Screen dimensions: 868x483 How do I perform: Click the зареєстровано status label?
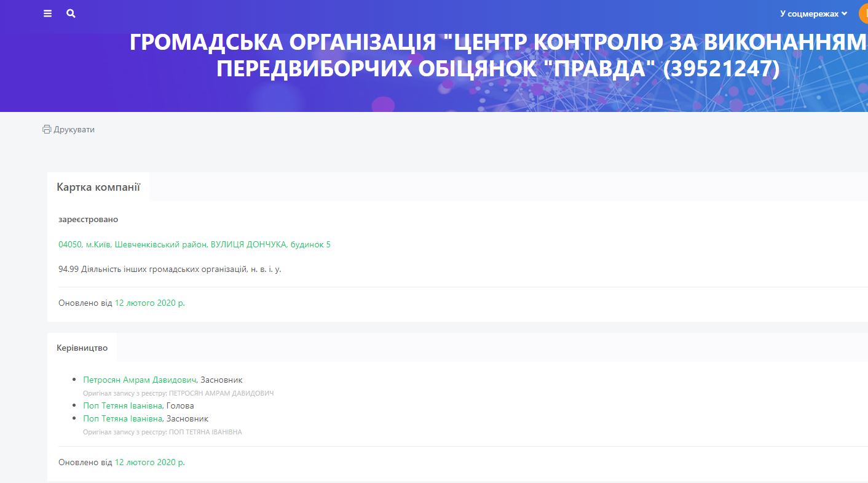[x=88, y=220]
